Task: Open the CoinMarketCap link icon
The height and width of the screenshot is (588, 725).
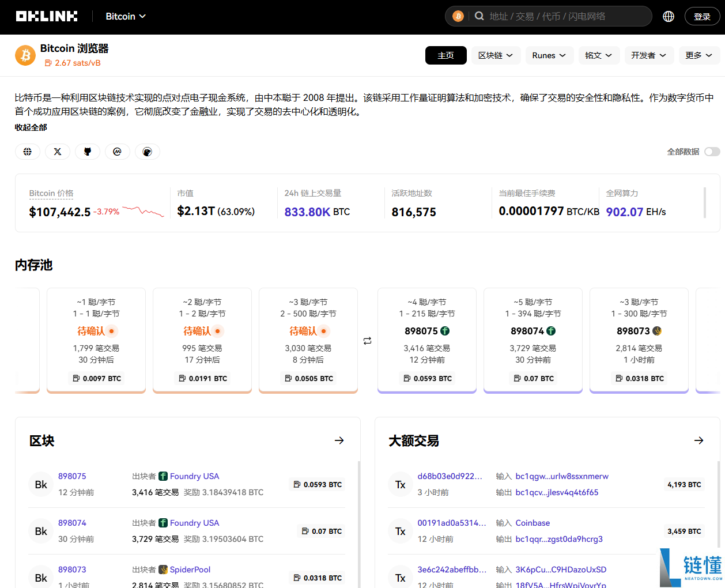Action: (x=118, y=152)
